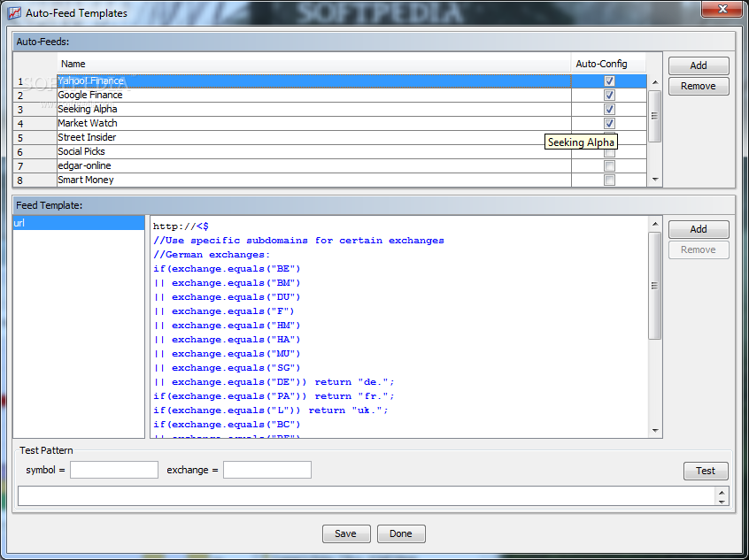Uncheck Auto-Config for Yahoo! Finance
The width and height of the screenshot is (749, 560).
point(609,81)
